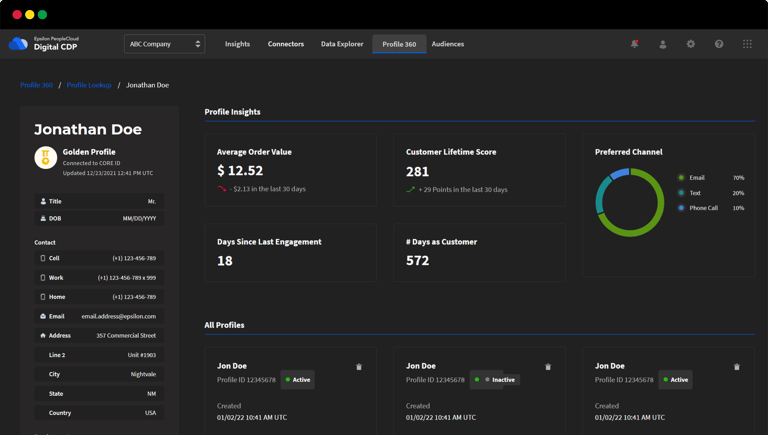This screenshot has height=435, width=768.
Task: Open the user account icon
Action: 662,44
